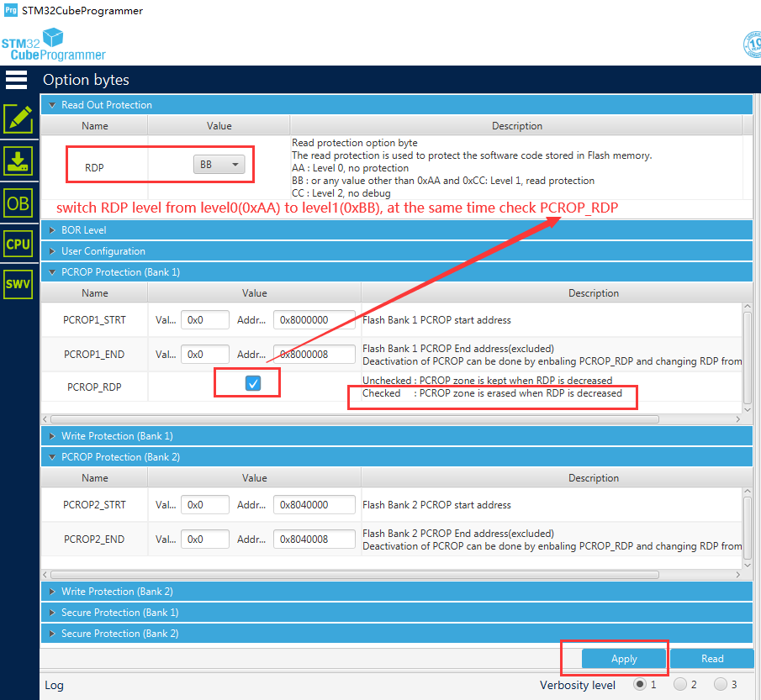The image size is (761, 700).
Task: Click 'Flash Bank 2 PCROP start address' text
Action: pos(436,505)
